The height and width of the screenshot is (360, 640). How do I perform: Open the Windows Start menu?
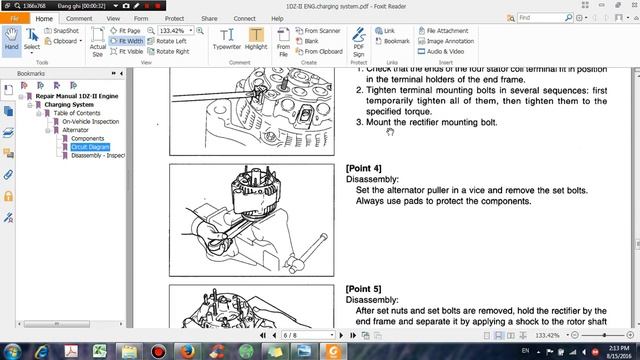(13, 351)
